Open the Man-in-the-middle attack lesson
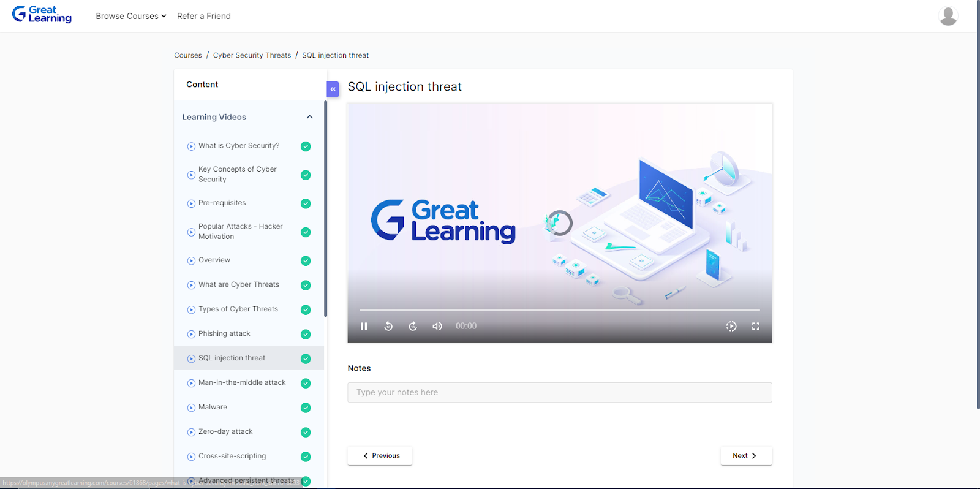The image size is (980, 489). pos(242,382)
